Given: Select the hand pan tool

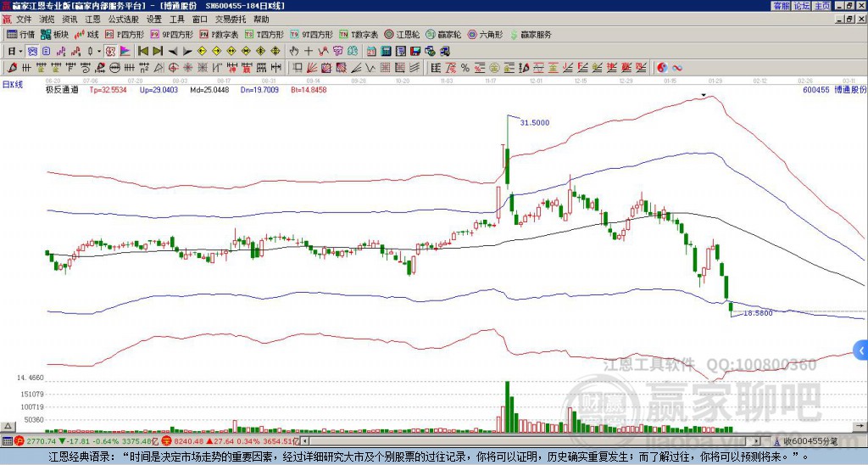Looking at the screenshot, I should point(294,52).
